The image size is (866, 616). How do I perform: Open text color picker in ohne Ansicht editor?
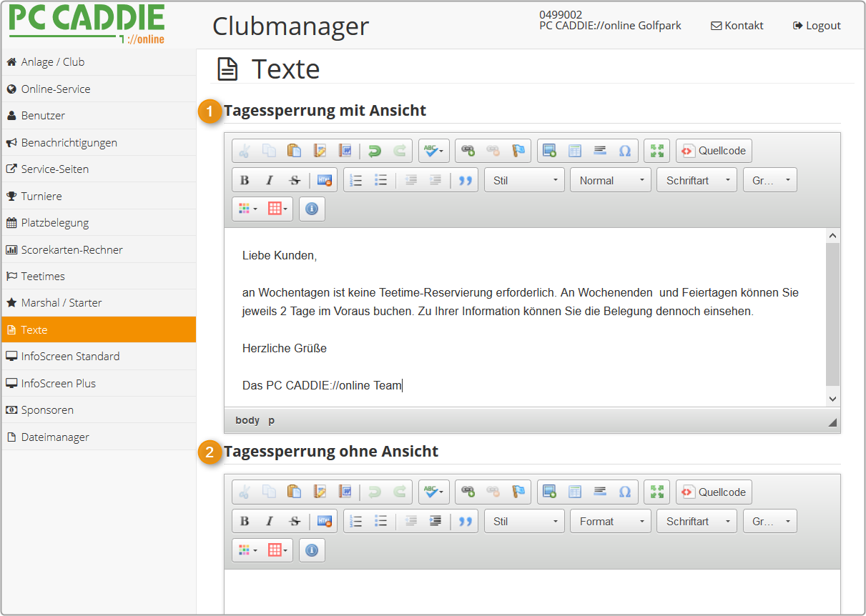(x=247, y=550)
